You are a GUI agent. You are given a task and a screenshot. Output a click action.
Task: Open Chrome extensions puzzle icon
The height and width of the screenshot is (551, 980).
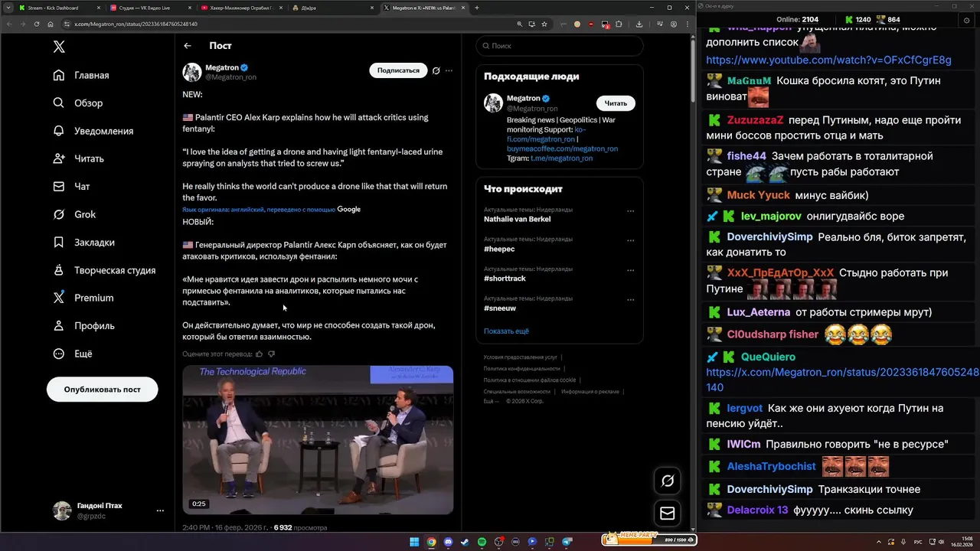619,24
